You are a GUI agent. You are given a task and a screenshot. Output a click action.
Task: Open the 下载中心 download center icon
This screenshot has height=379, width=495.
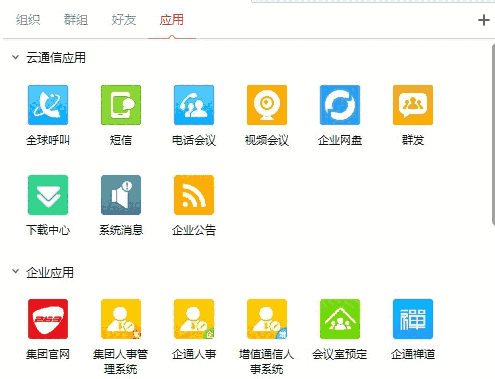(48, 195)
